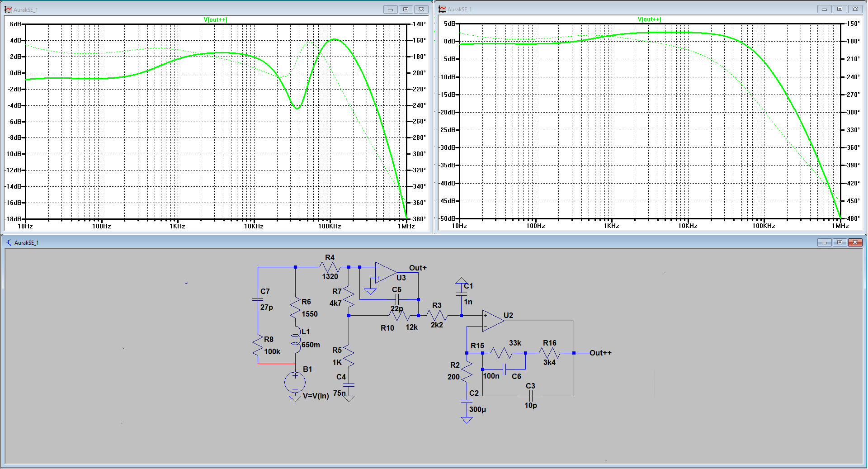Click the left plot window's LTspice icon
This screenshot has width=868, height=469.
point(8,9)
